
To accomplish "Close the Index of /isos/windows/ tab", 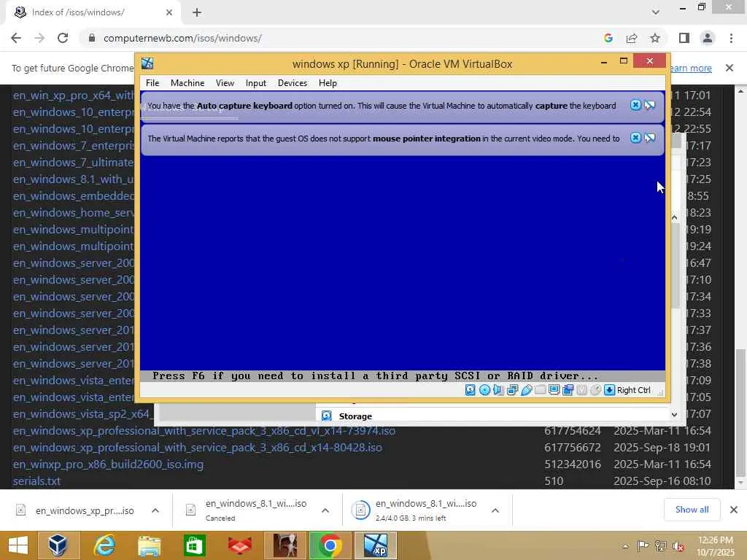I will (x=169, y=12).
